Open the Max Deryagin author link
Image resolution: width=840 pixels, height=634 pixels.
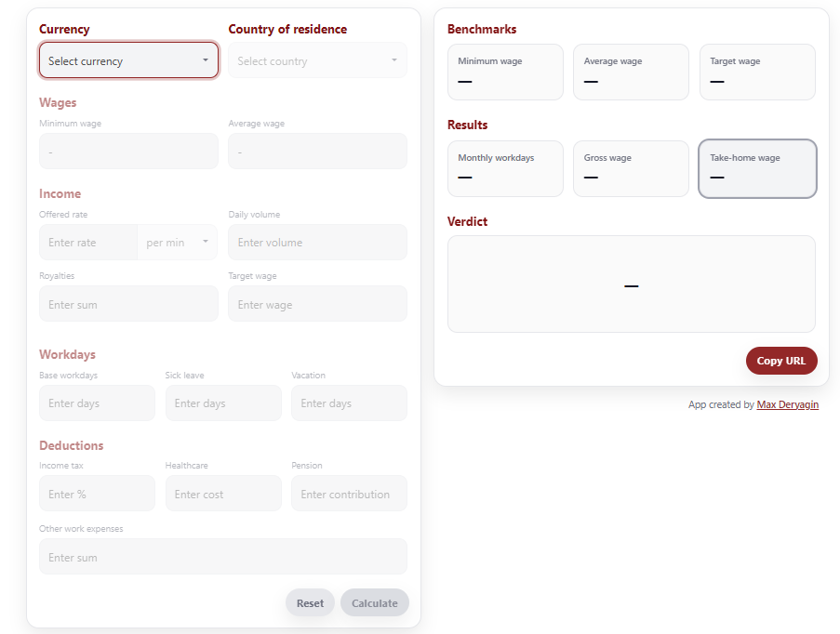coord(787,405)
